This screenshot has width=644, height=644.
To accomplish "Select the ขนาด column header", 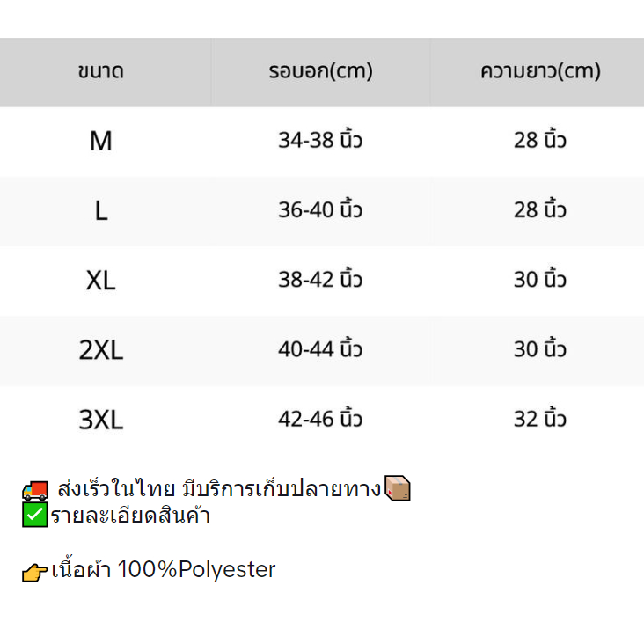I will [x=101, y=72].
